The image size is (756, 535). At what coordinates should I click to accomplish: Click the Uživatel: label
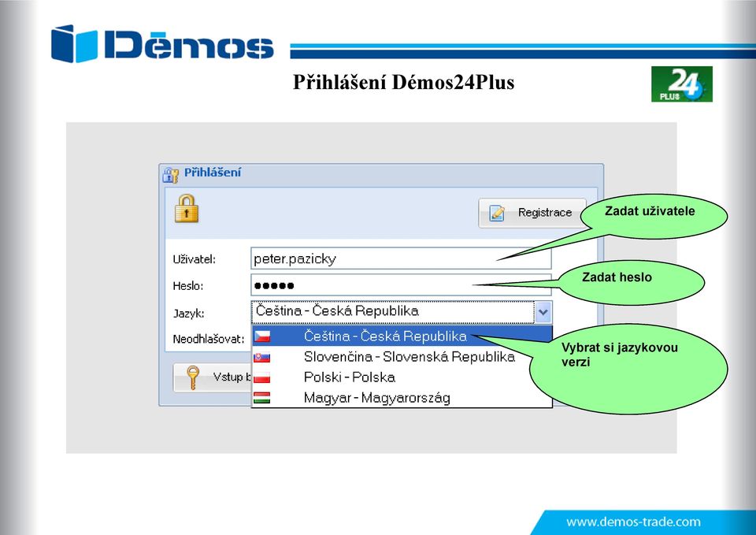point(195,259)
